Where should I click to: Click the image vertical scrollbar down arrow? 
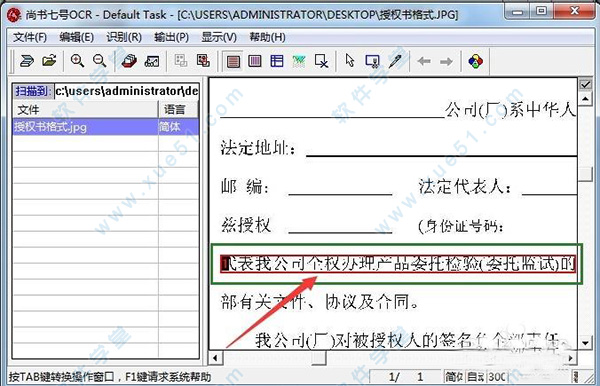(x=585, y=342)
